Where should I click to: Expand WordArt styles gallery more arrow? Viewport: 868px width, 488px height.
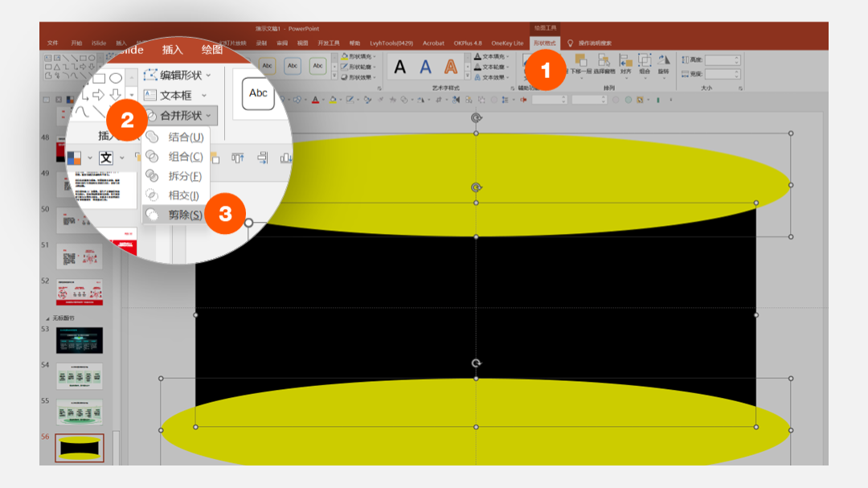click(x=467, y=77)
